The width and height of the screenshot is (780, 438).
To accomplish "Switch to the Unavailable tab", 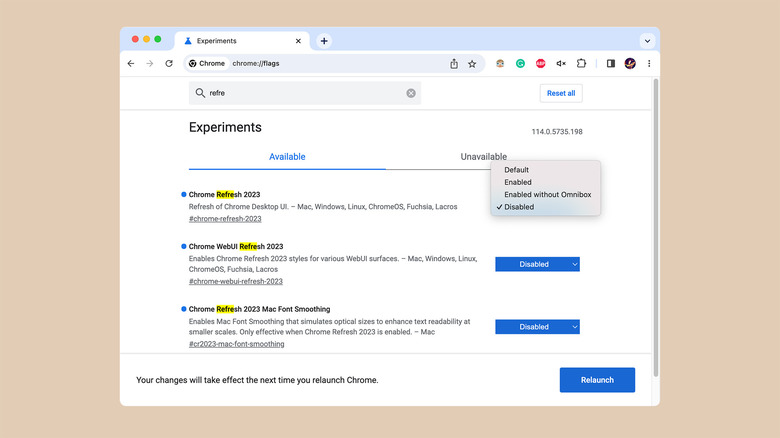I will (484, 157).
